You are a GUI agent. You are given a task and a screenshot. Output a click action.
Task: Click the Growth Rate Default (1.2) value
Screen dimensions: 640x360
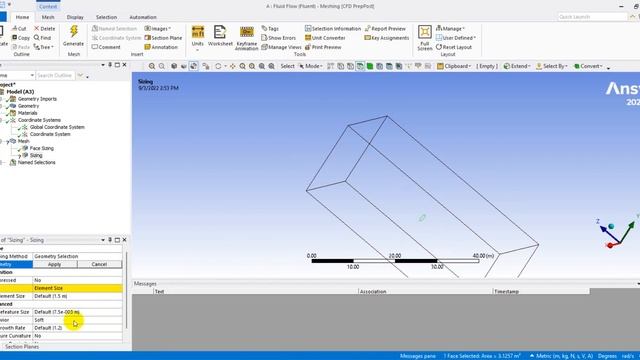coord(78,328)
